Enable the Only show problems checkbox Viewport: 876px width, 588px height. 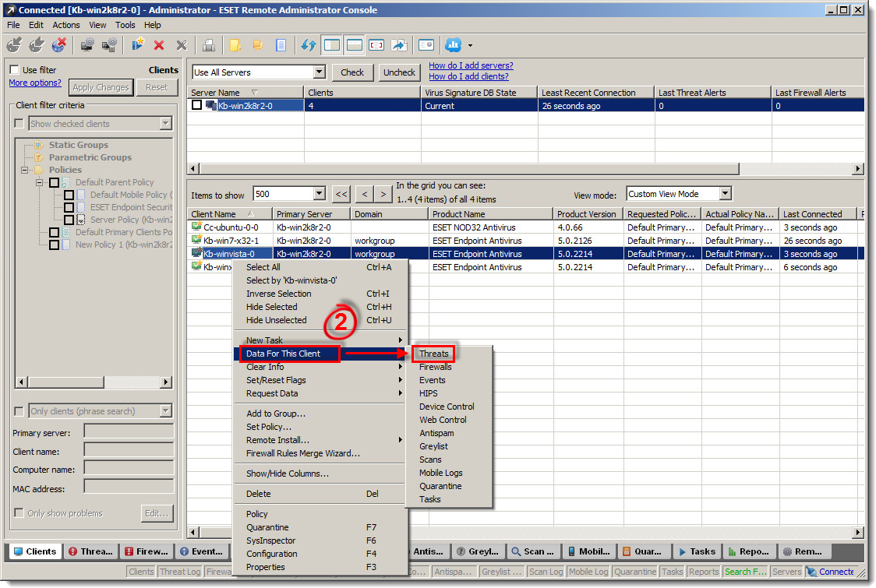pos(19,512)
